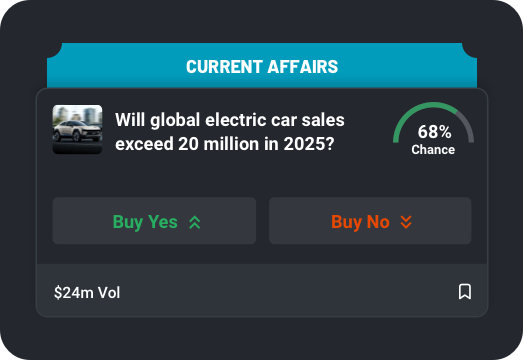Click the CURRENT AFFAIRS heading text
This screenshot has width=523, height=360.
coord(262,66)
